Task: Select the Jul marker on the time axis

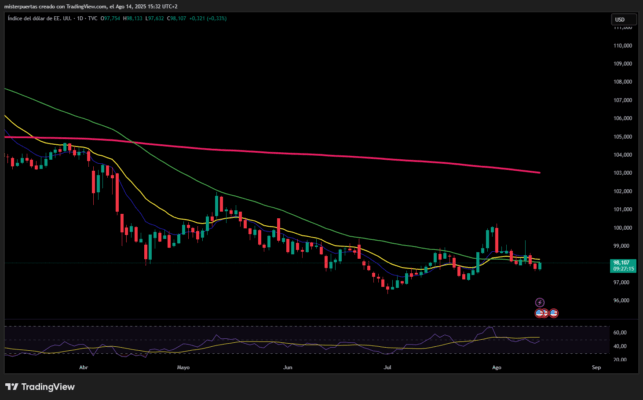Action: pos(386,368)
